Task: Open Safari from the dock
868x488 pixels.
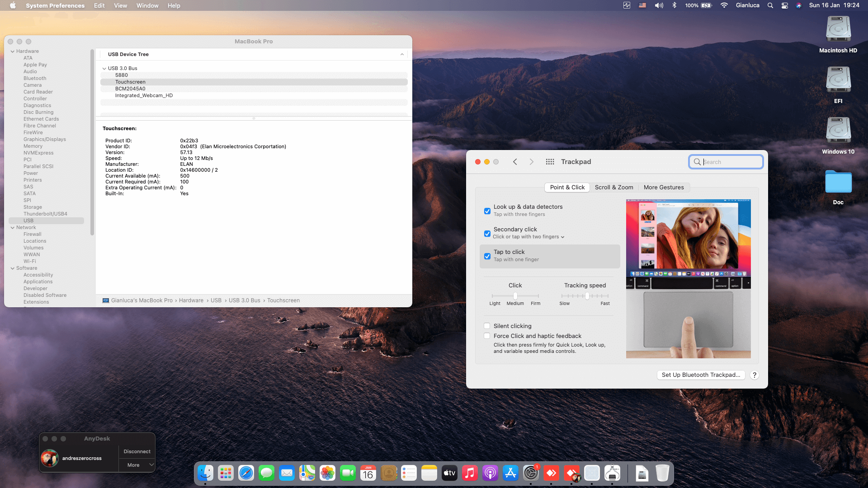Action: [x=246, y=473]
